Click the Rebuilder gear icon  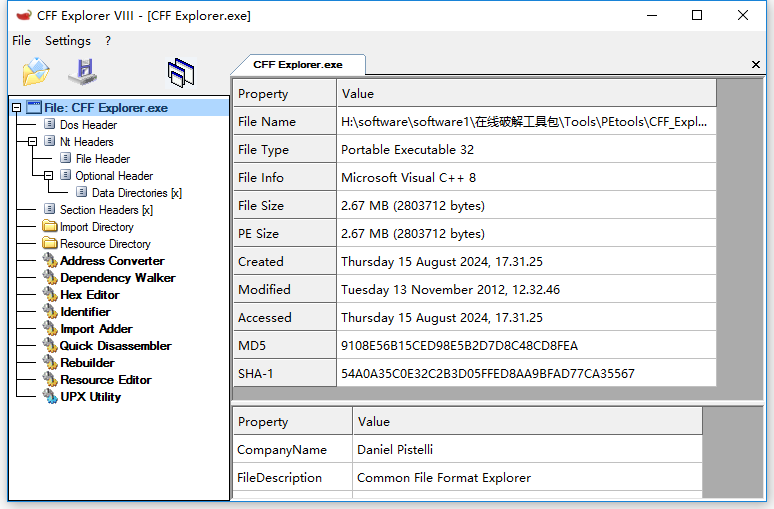pos(50,362)
